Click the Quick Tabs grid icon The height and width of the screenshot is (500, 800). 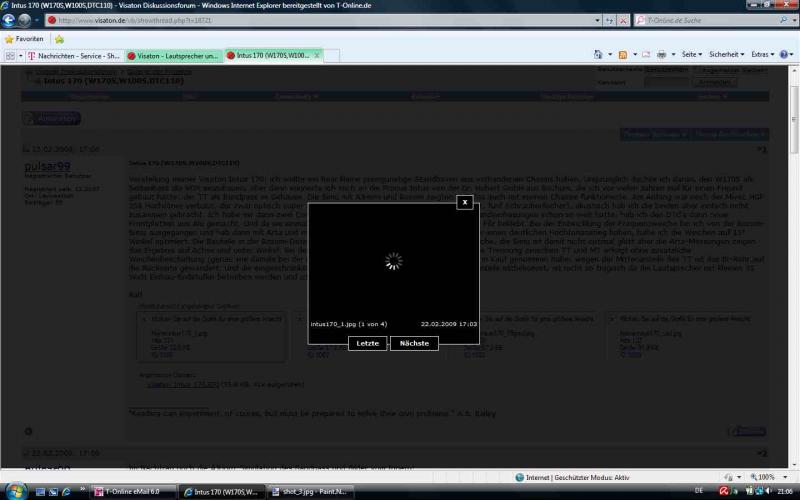pyautogui.click(x=10, y=56)
